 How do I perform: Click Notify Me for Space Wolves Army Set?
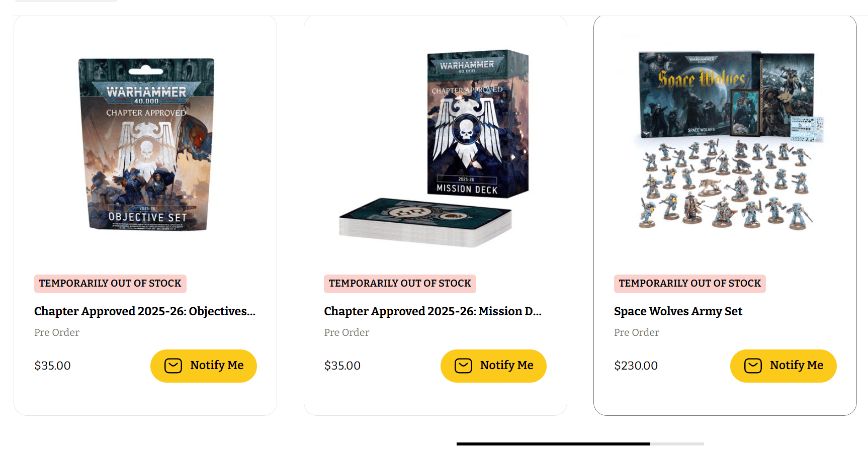783,366
